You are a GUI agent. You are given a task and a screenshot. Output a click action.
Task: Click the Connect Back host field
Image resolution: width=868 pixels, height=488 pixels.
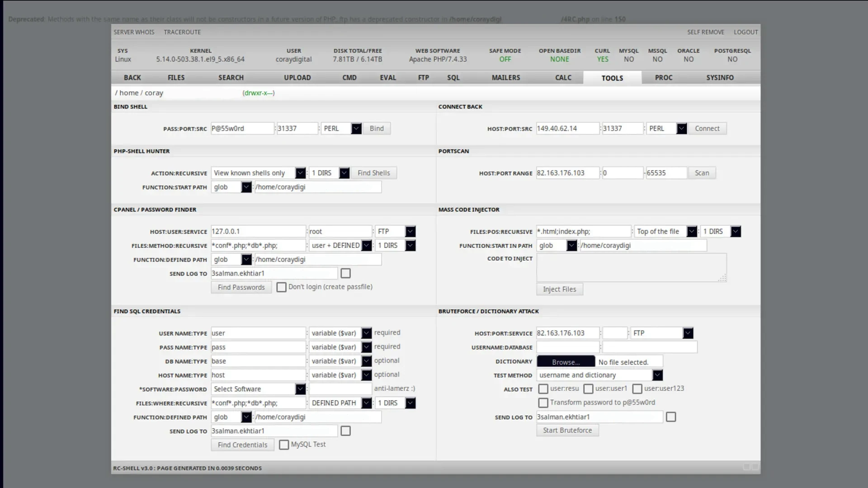pos(568,128)
